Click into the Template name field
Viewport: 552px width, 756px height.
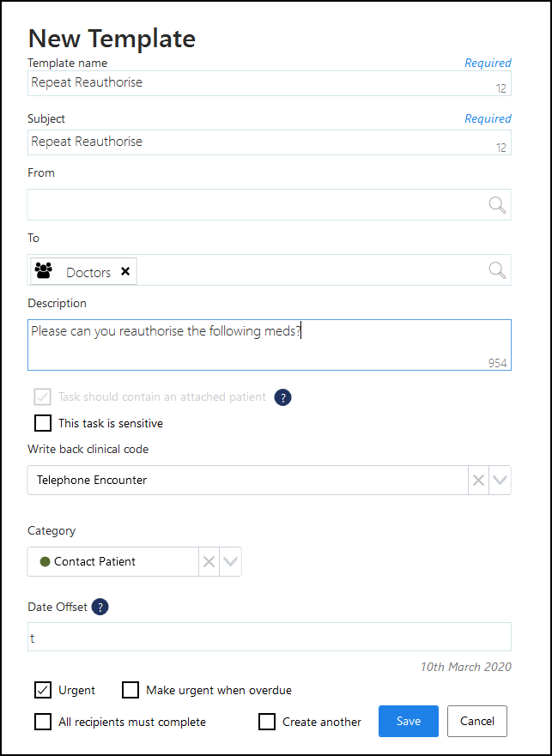tap(258, 83)
